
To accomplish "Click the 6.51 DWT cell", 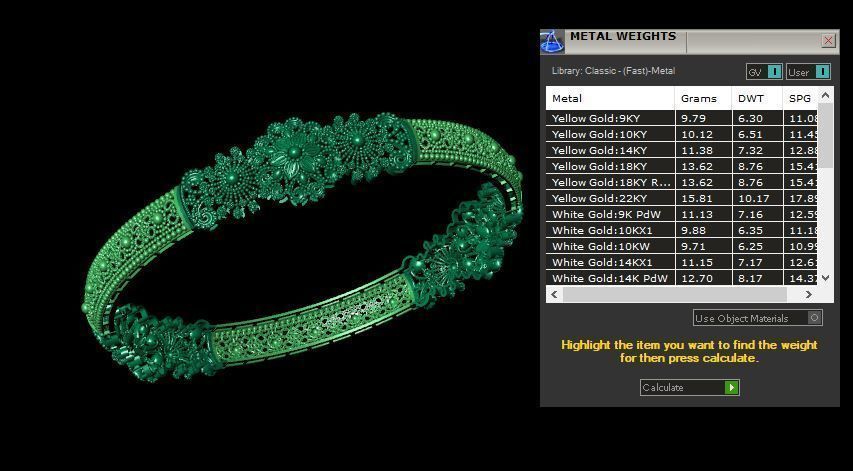I will pyautogui.click(x=758, y=134).
